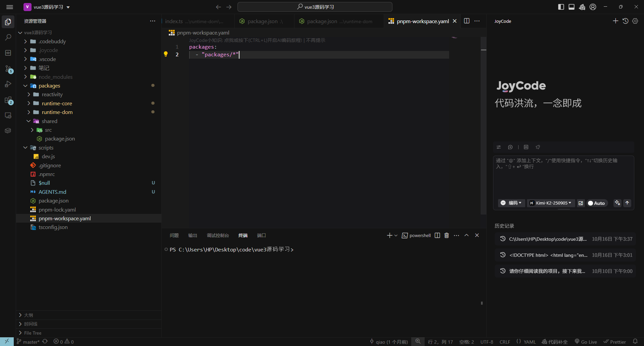Open the 调试控制台 debug console tab
This screenshot has height=346, width=644.
218,235
